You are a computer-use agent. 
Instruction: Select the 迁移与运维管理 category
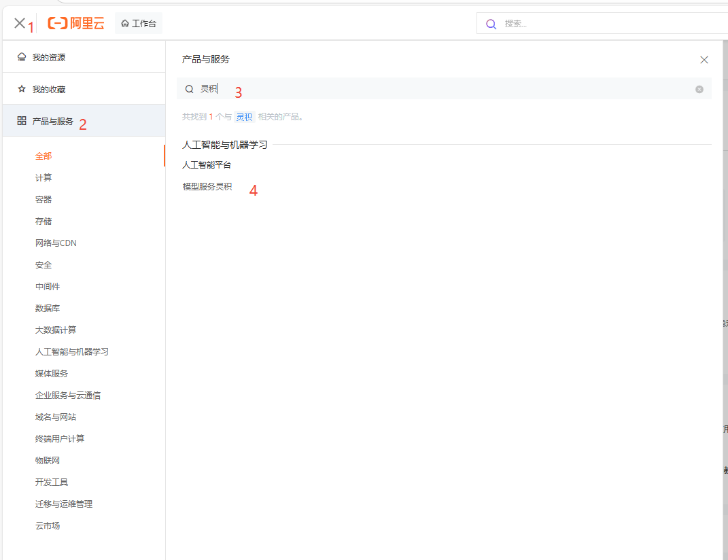64,504
